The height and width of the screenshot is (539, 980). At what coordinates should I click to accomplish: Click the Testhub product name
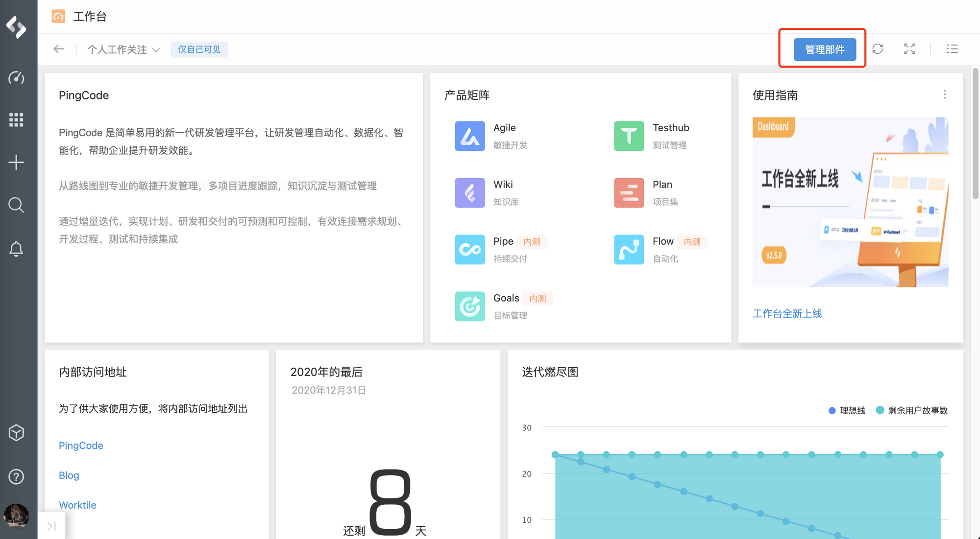671,128
